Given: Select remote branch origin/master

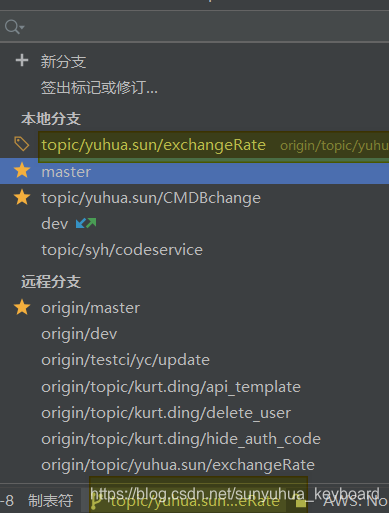Looking at the screenshot, I should pos(90,308).
